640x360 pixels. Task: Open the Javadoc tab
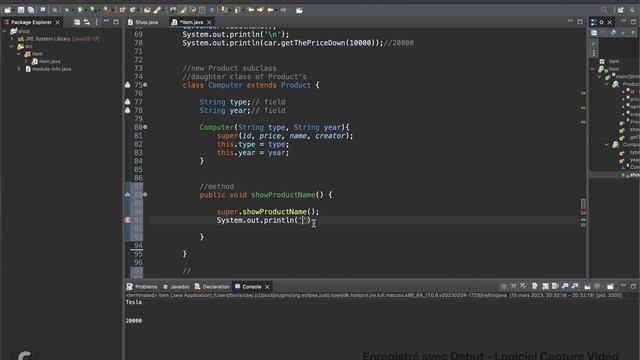[x=176, y=287]
